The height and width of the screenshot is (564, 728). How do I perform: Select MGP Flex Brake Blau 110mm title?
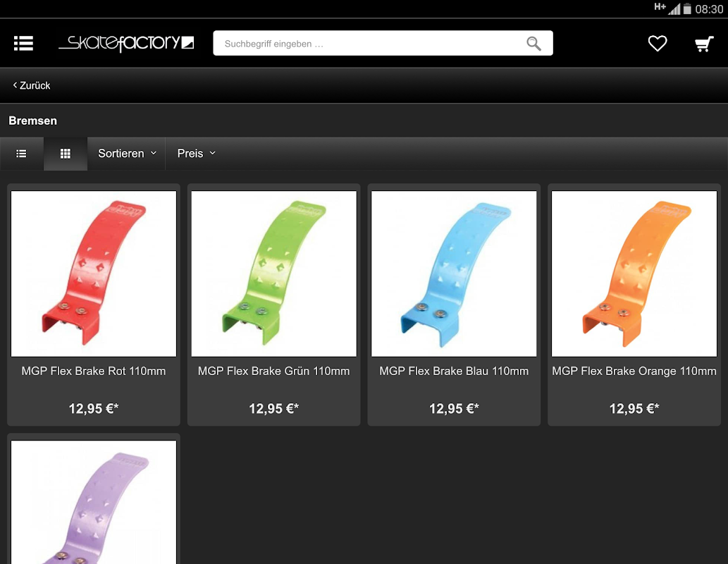point(454,372)
